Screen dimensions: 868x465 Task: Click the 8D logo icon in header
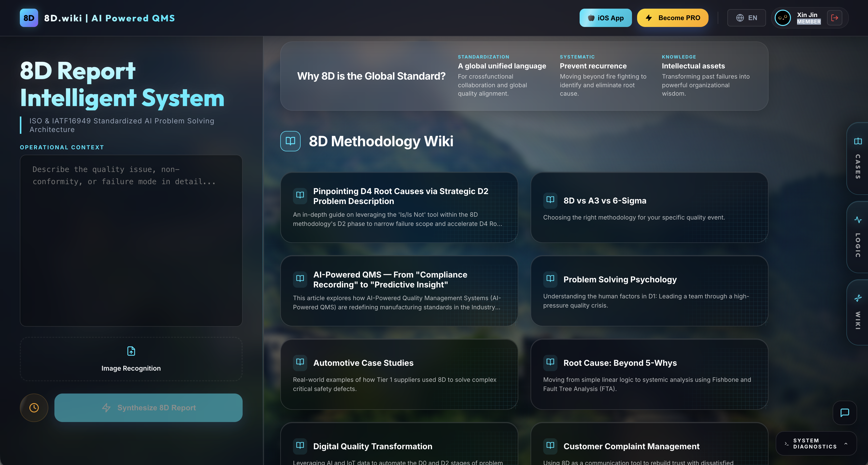(29, 18)
